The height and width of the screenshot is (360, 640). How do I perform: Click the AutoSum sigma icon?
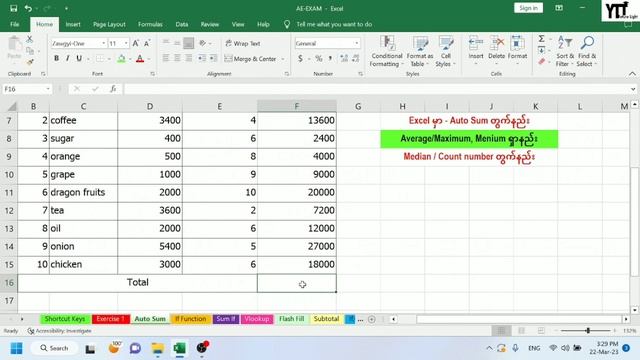(541, 39)
